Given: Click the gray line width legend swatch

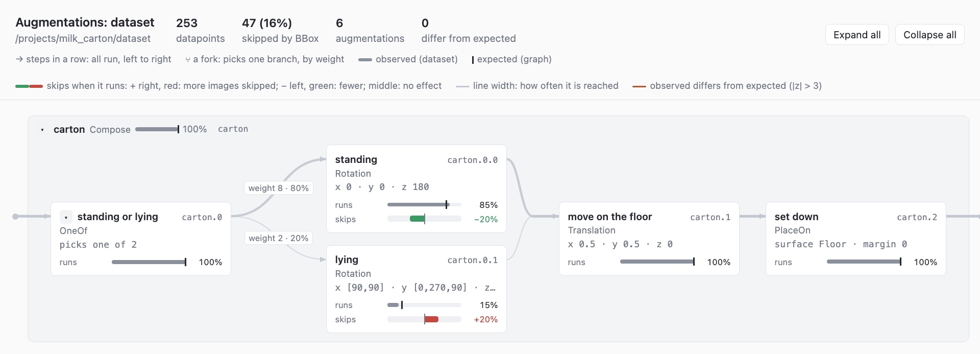Looking at the screenshot, I should tap(462, 86).
